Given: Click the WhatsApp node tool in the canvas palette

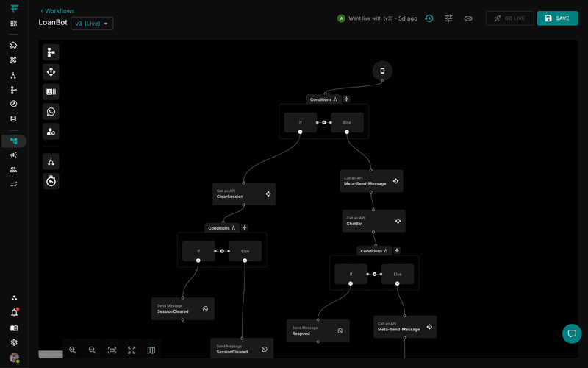Looking at the screenshot, I should point(51,112).
